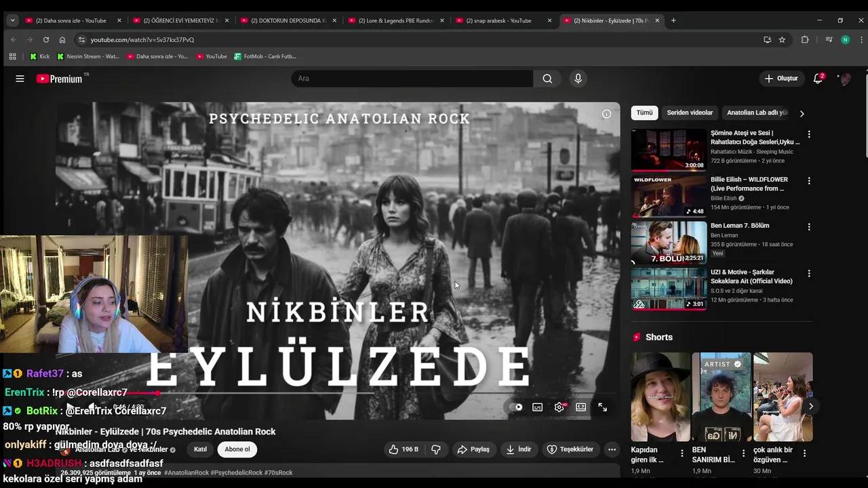Click the #AnatolianRock hashtag
The height and width of the screenshot is (488, 868).
186,472
